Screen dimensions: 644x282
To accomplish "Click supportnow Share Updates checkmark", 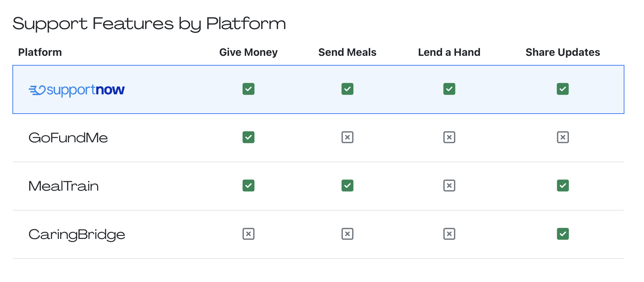I will pyautogui.click(x=563, y=89).
